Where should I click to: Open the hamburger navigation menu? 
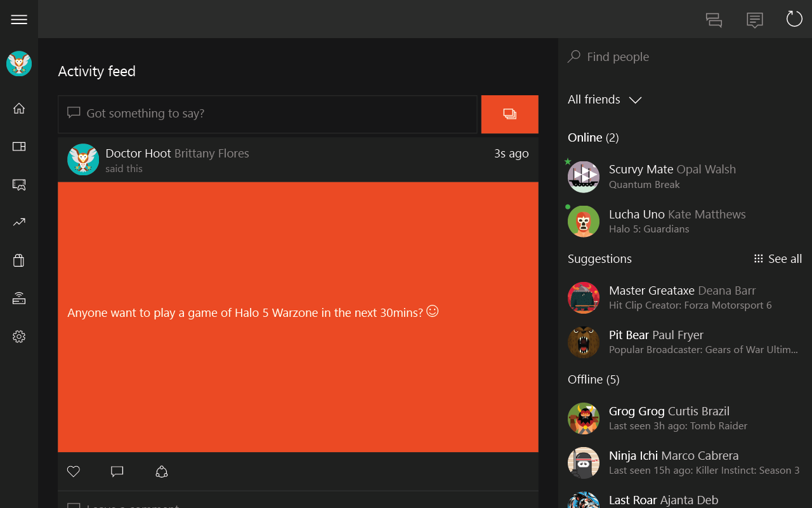click(18, 19)
